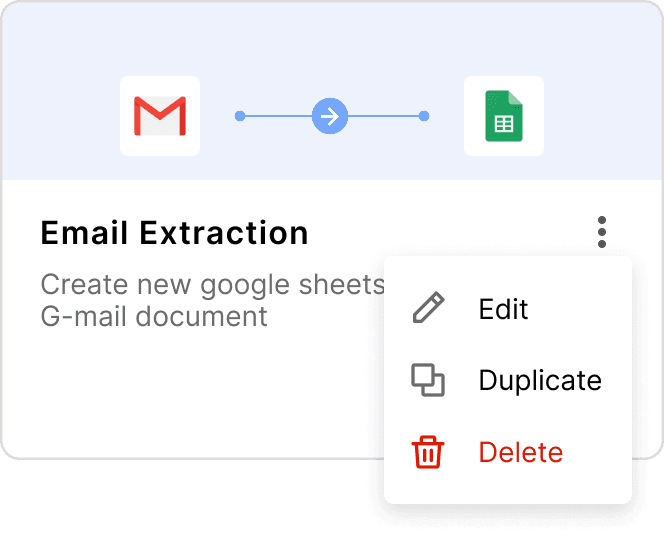The width and height of the screenshot is (664, 536).
Task: Open the three-dot options menu
Action: [602, 232]
